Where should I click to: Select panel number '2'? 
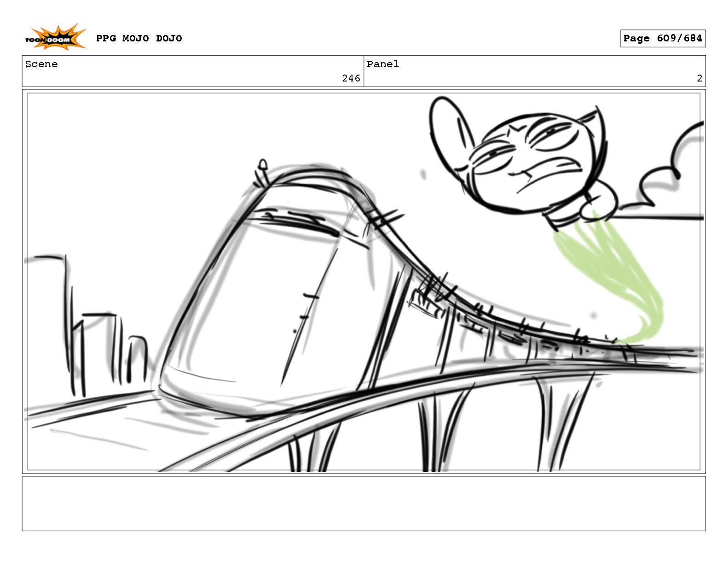[699, 78]
